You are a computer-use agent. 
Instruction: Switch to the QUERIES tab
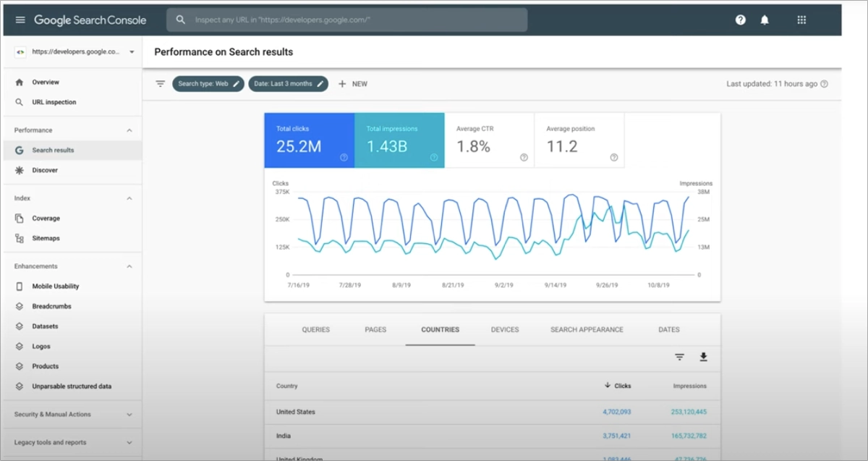coord(315,329)
